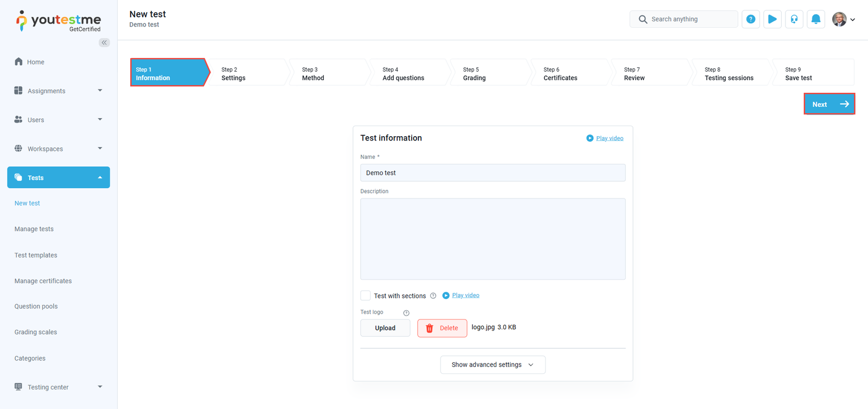868x409 pixels.
Task: Show advanced settings expander
Action: click(493, 365)
